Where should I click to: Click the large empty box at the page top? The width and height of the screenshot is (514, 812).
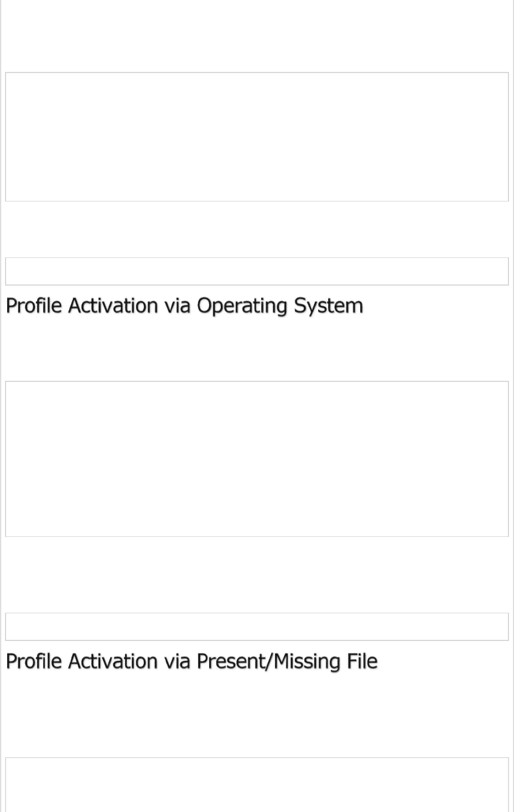[257, 137]
